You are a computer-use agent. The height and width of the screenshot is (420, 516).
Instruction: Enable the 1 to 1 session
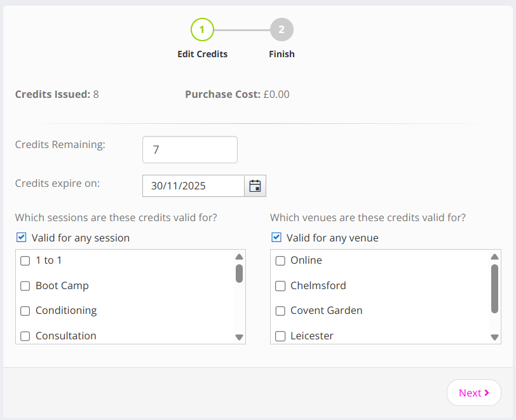(x=25, y=261)
